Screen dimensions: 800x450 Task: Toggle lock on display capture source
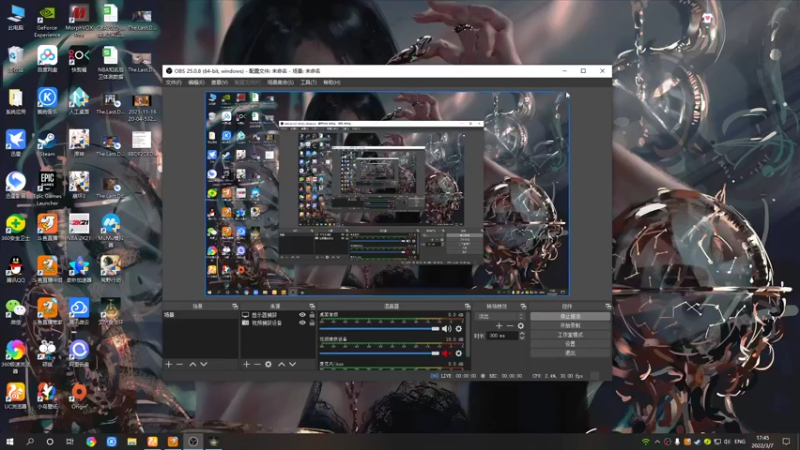click(x=312, y=315)
